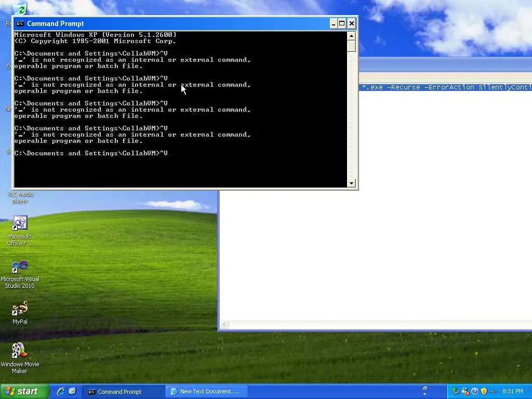Image resolution: width=532 pixels, height=399 pixels.
Task: Switch to New Text Document taskbar button
Action: [x=206, y=392]
